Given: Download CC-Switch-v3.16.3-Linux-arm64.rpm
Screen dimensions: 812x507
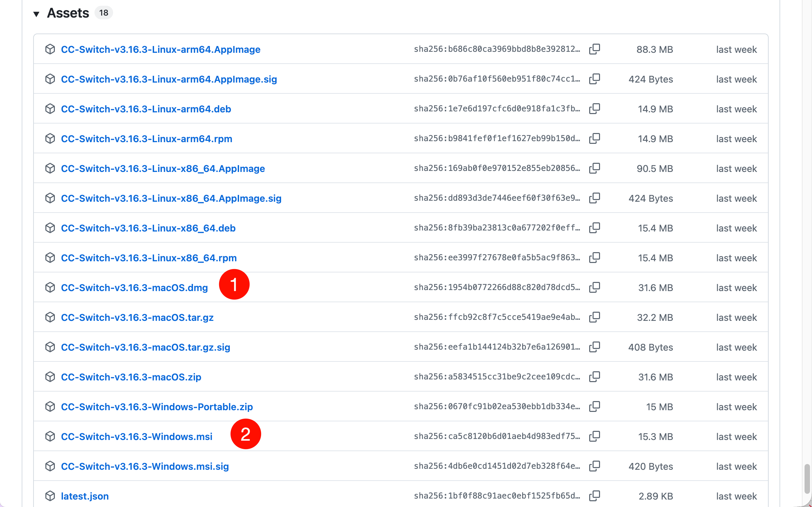Looking at the screenshot, I should [147, 139].
